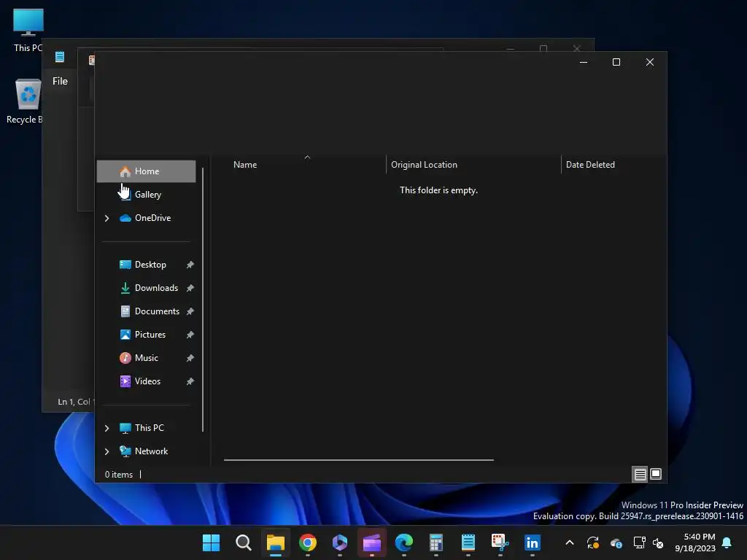Open Microsoft 365 Copilot from the taskbar

point(340,542)
